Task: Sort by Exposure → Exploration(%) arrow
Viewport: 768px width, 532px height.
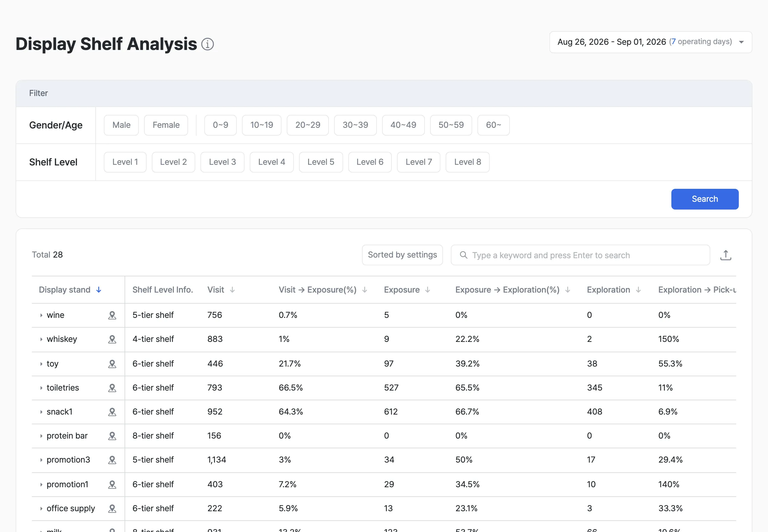Action: (568, 290)
